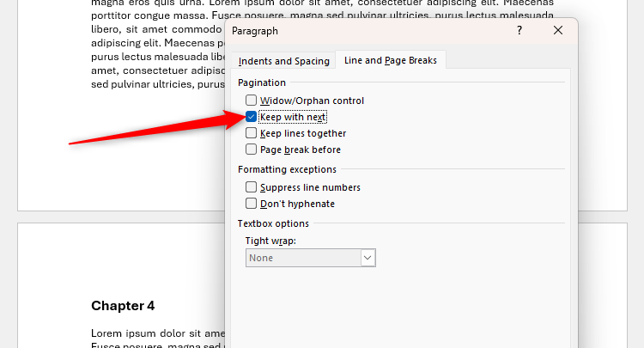Click the Formatting exceptions section label

(x=287, y=169)
